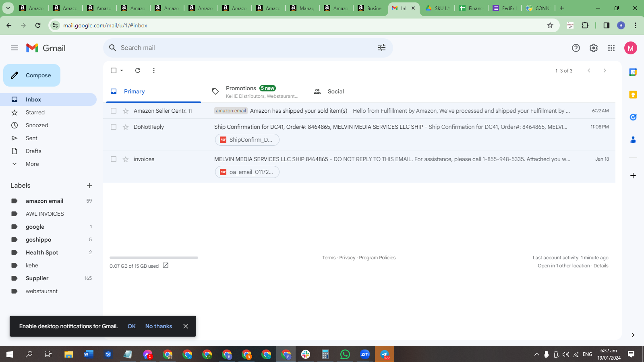Open the main menu hamburger icon
This screenshot has height=362, width=644.
(x=14, y=48)
